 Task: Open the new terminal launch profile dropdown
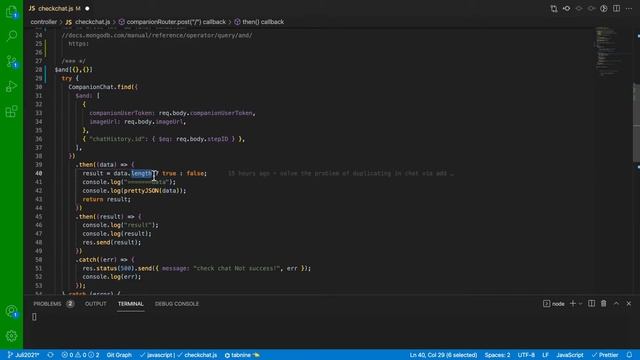click(x=580, y=304)
